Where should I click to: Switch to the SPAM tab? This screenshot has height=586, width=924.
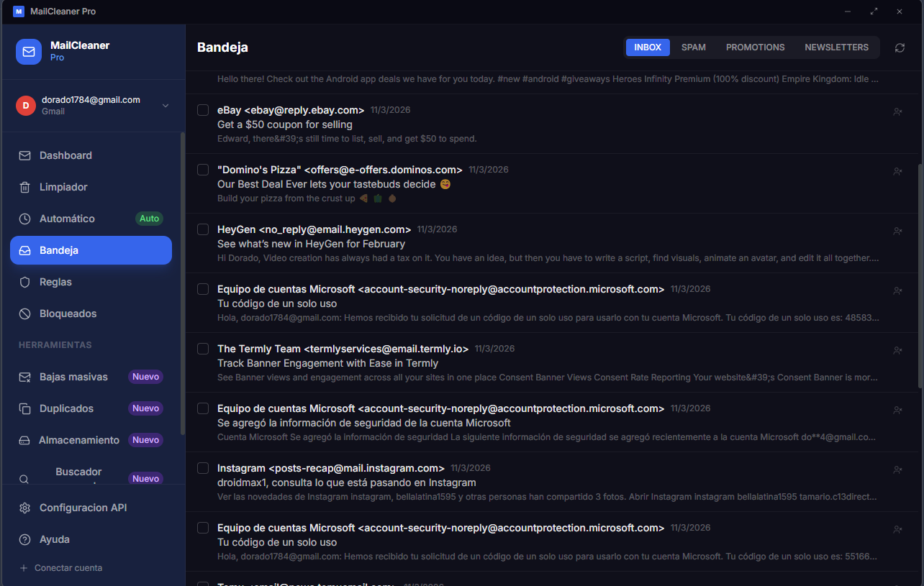[x=694, y=47]
